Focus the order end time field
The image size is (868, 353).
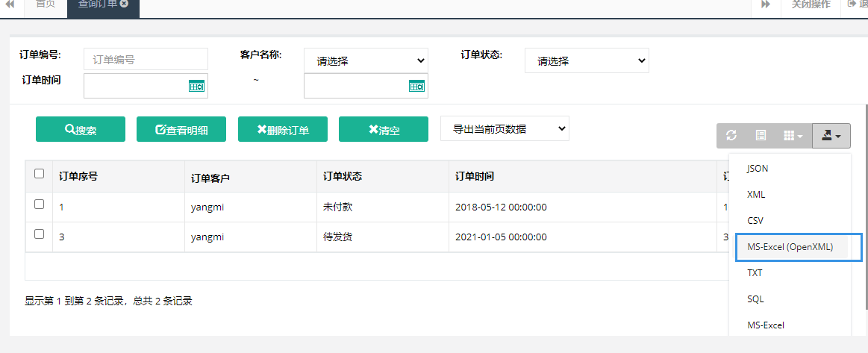coord(366,86)
